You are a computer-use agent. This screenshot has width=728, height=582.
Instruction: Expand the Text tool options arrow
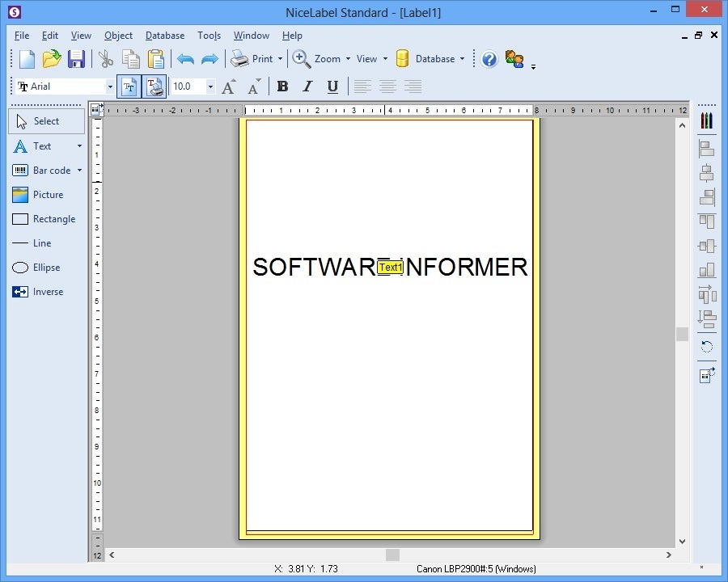pos(79,146)
